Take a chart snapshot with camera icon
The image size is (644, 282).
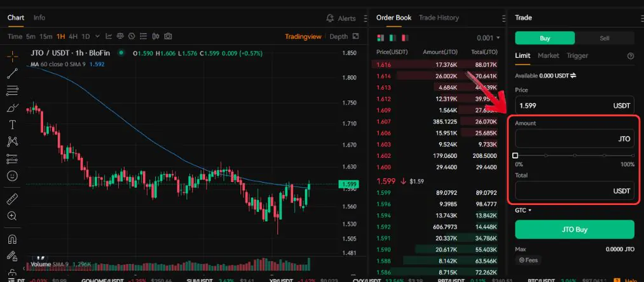(x=168, y=36)
